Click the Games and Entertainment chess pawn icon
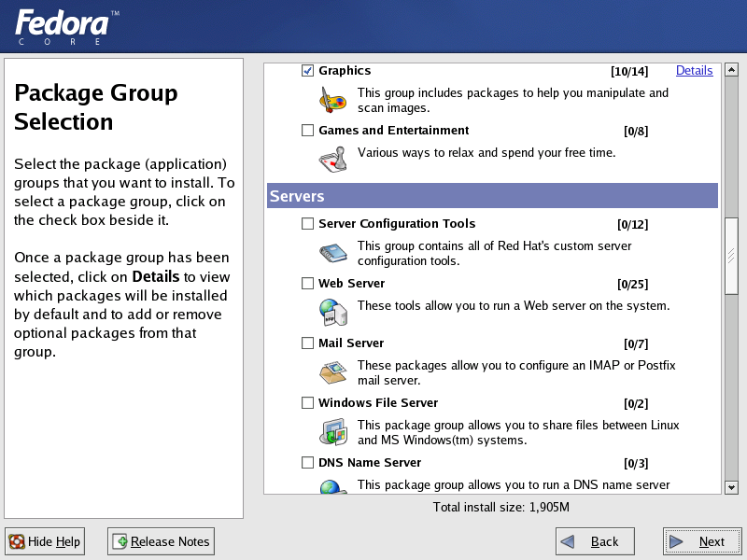Screen dimensions: 747x560 pyautogui.click(x=333, y=160)
